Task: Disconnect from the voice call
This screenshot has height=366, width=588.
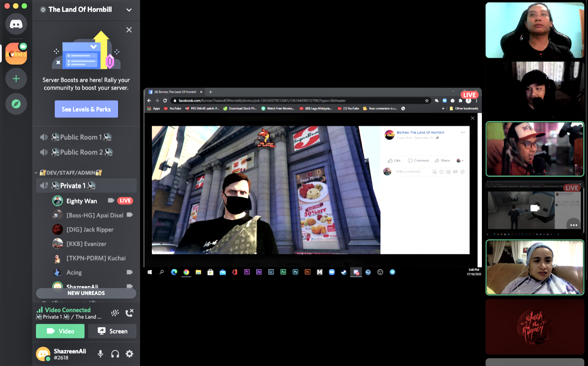Action: [130, 313]
